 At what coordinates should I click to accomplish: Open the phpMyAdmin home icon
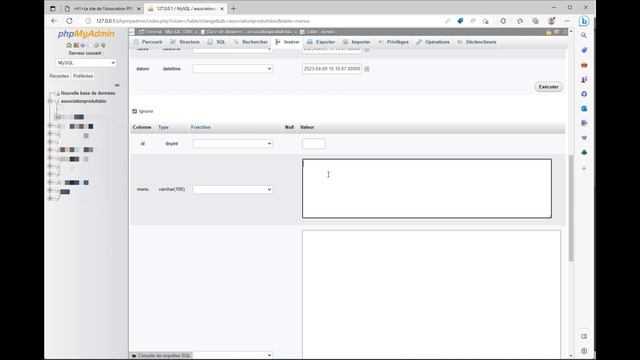(x=69, y=45)
